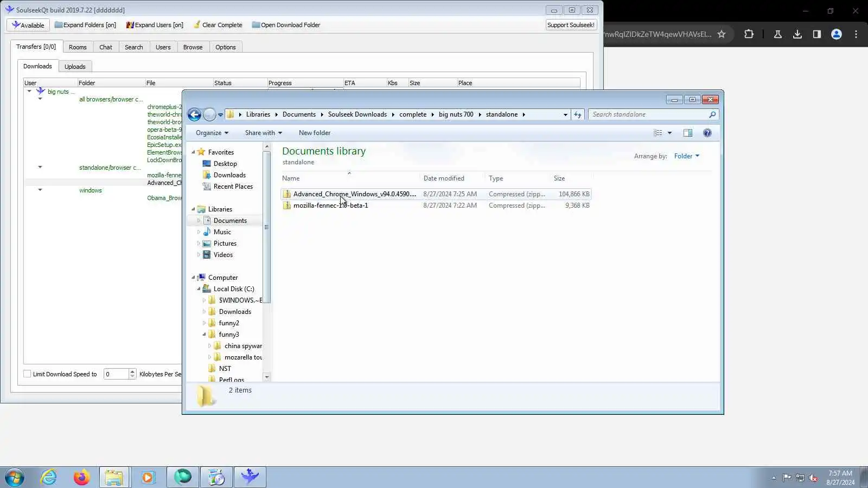Open Internet Explorer from the taskbar
Image resolution: width=868 pixels, height=488 pixels.
[49, 477]
